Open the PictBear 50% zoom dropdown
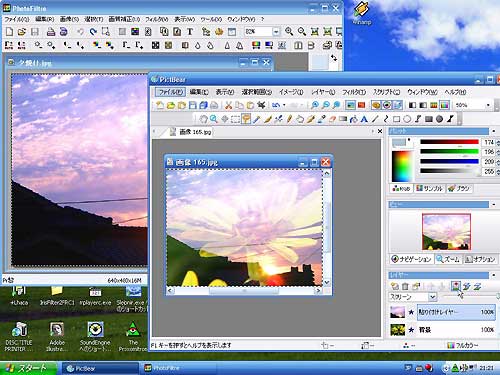 click(x=488, y=105)
